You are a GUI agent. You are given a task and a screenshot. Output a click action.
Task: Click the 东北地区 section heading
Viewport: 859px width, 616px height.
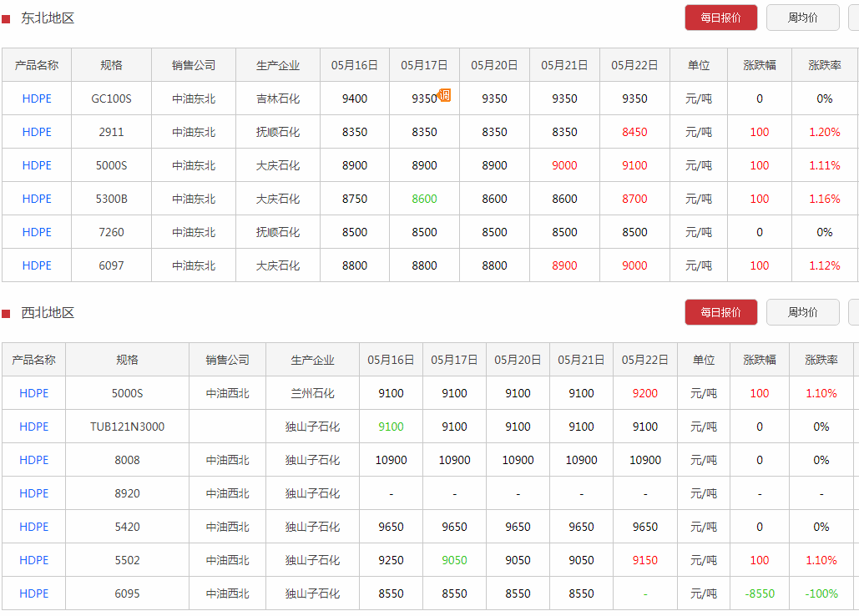coord(48,18)
